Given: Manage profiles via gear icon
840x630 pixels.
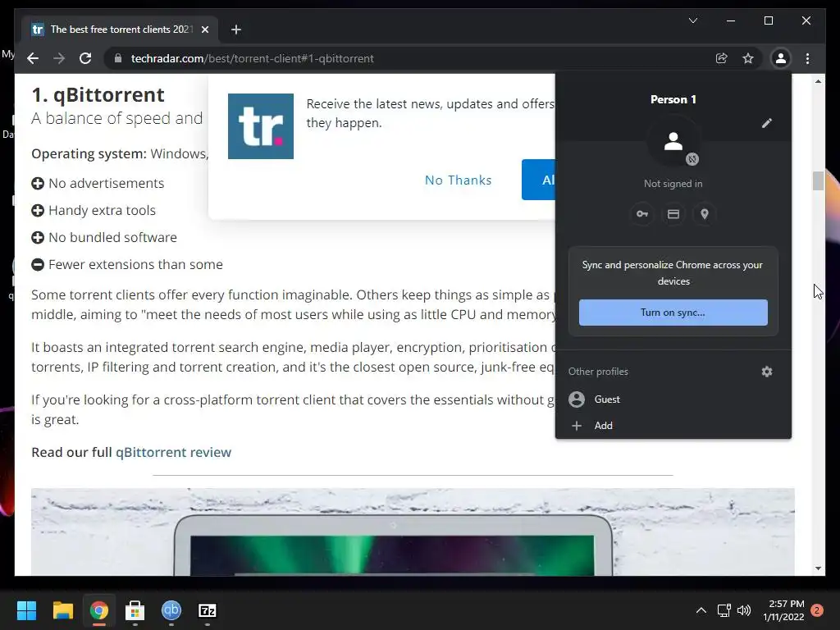Looking at the screenshot, I should 767,372.
